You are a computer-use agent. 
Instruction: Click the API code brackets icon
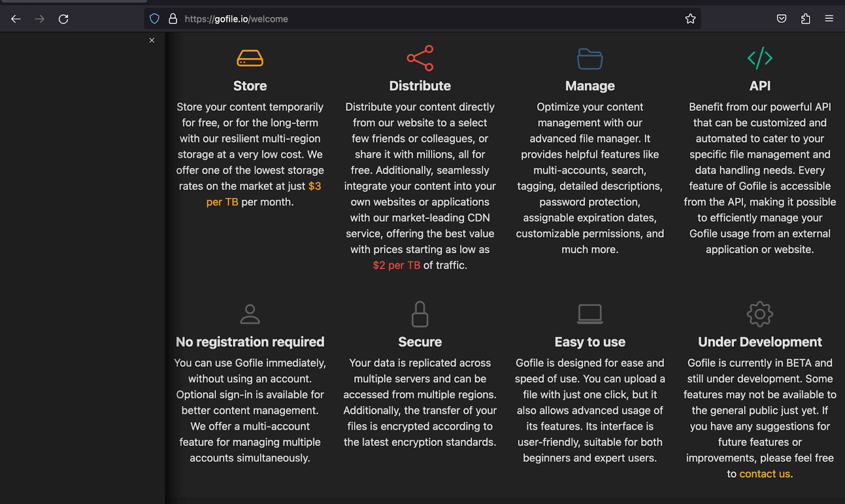pos(759,58)
